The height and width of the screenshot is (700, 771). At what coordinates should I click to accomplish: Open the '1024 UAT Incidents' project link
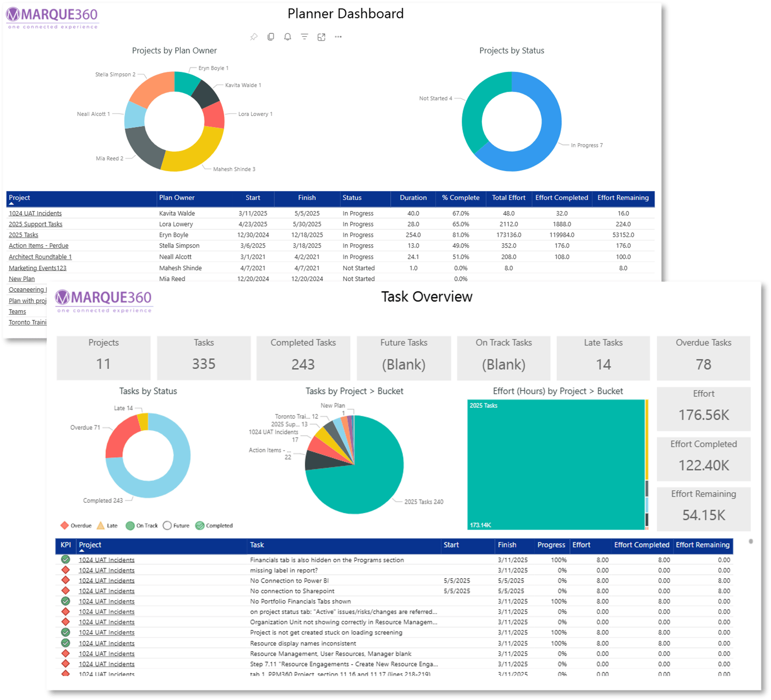point(35,213)
